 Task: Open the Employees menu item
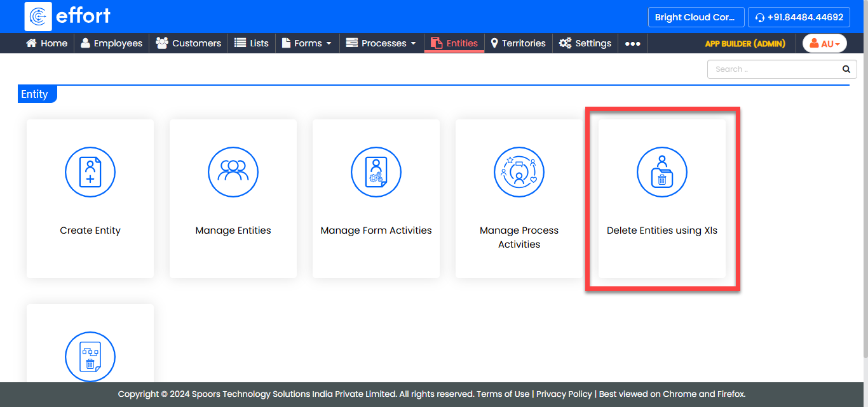pyautogui.click(x=111, y=43)
